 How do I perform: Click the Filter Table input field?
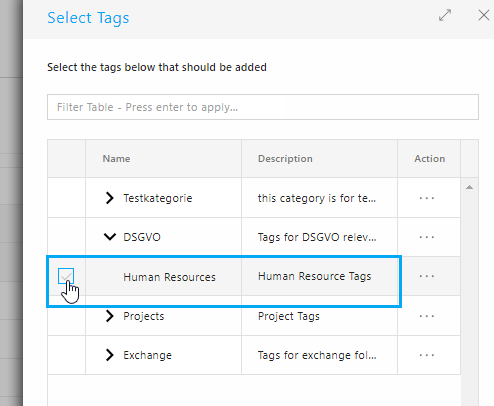263,107
